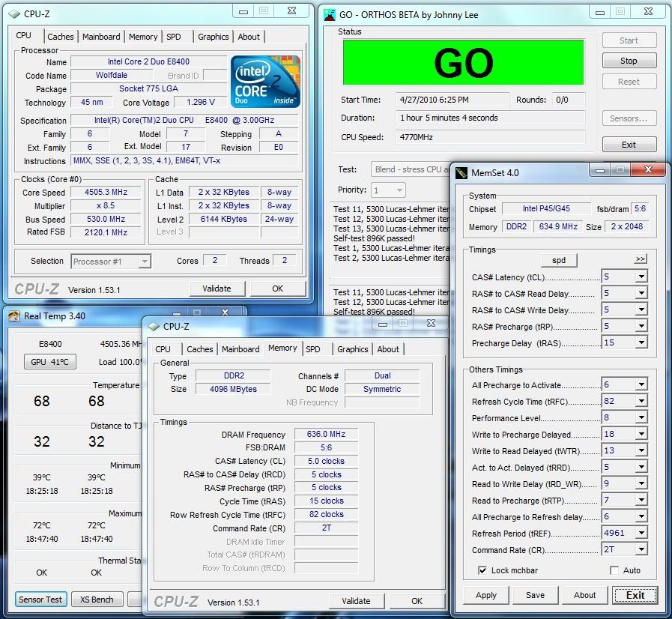
Task: Open the Write to Precharge Delayed dropdown
Action: [x=641, y=434]
